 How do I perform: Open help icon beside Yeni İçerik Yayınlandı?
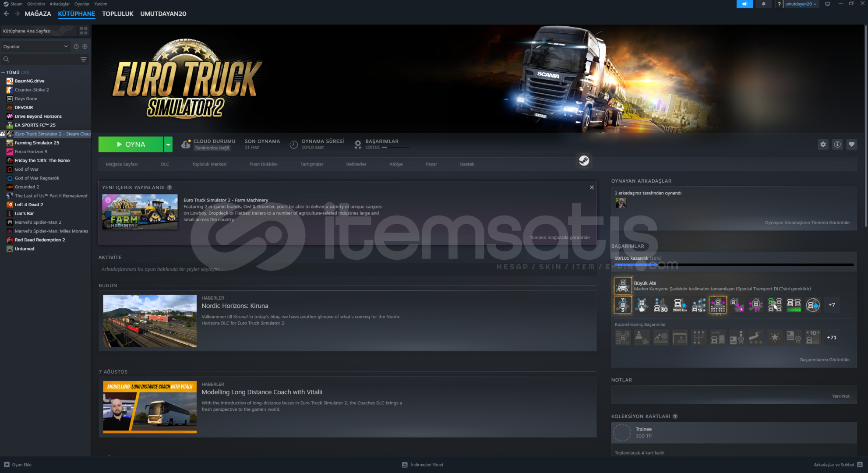coord(169,187)
